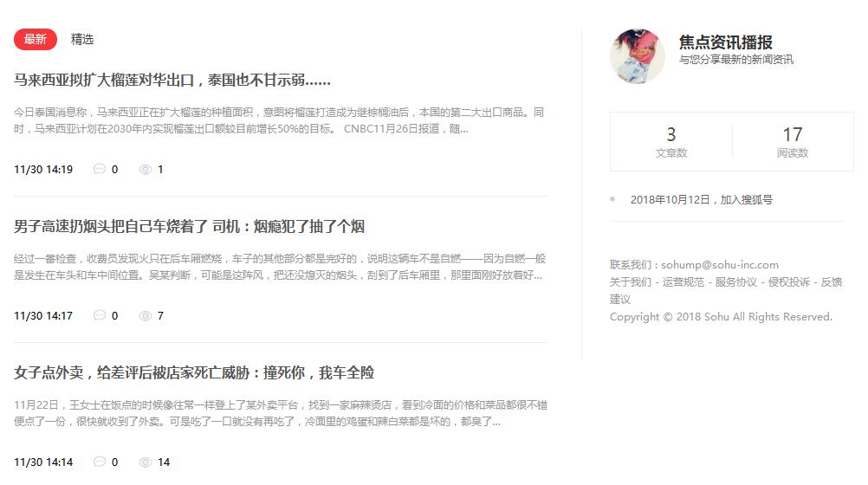868x485 pixels.
Task: Open the 侵权投诉 footer link
Action: click(789, 281)
